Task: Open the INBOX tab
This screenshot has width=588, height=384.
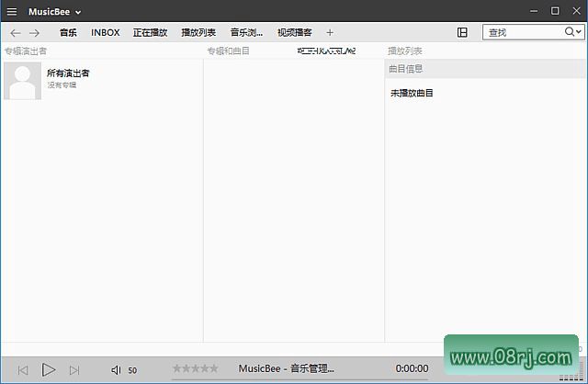Action: coord(106,33)
